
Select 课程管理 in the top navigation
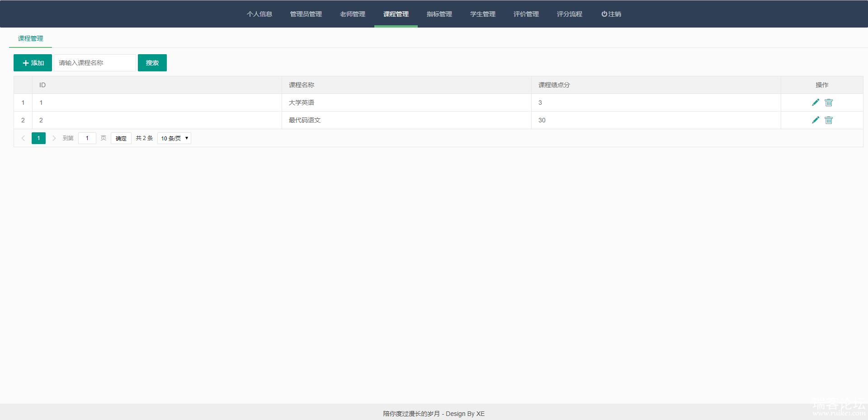[x=396, y=14]
